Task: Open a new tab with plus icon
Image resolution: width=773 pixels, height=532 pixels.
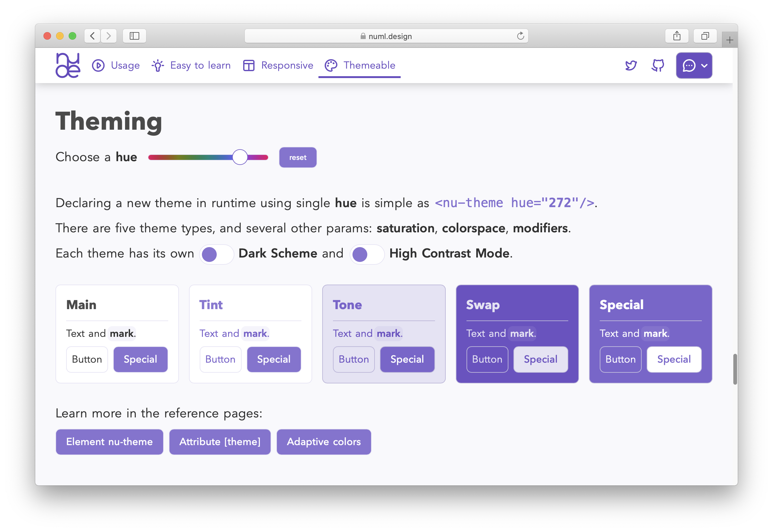Action: (729, 40)
